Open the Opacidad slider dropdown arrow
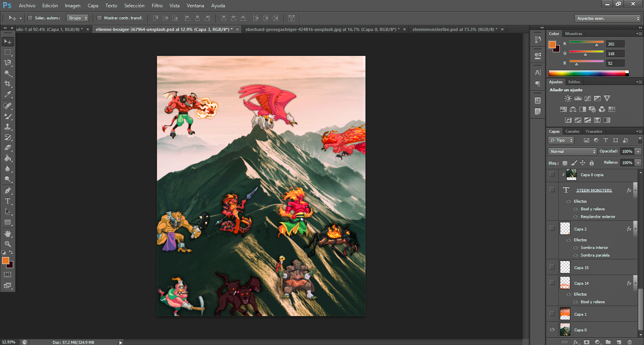644x345 pixels. (638, 152)
